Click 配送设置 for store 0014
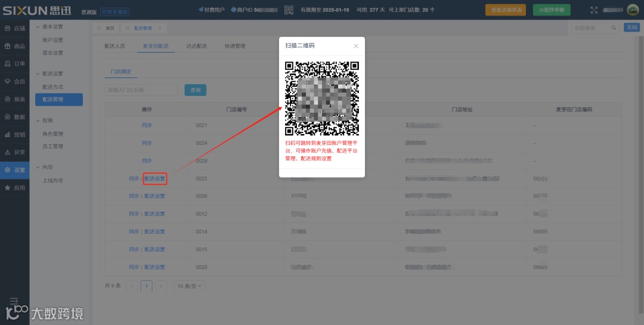 [155, 232]
